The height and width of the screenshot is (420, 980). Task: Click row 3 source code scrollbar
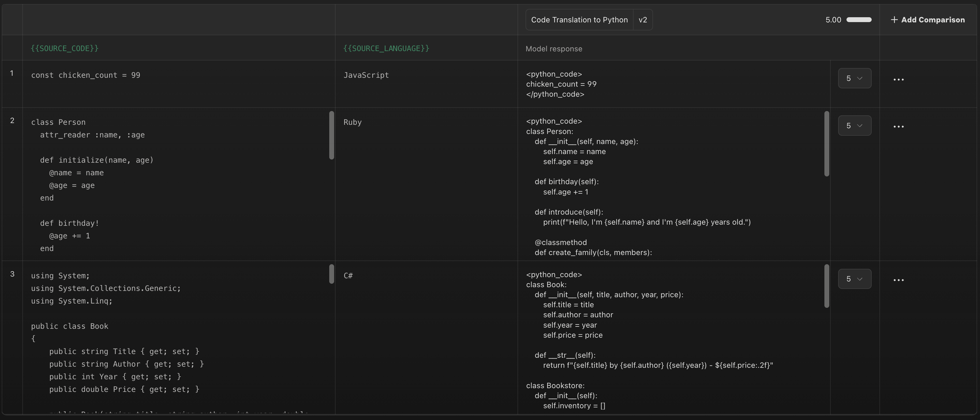331,274
